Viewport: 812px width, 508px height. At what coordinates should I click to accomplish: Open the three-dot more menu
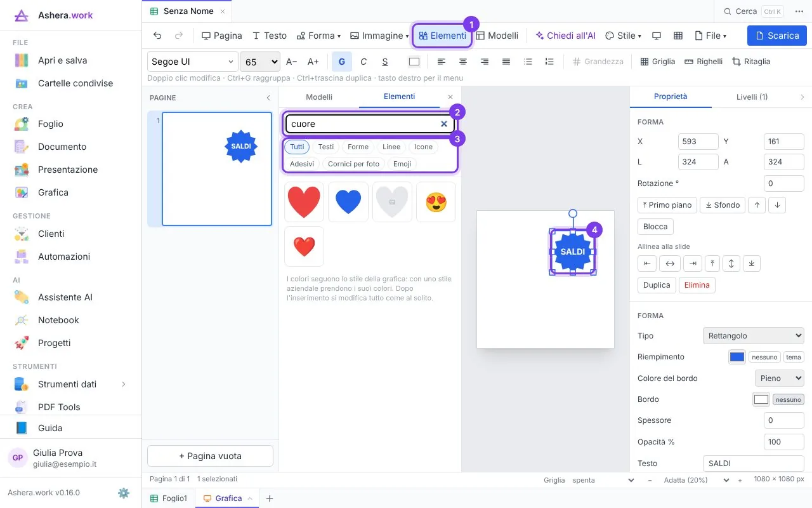pyautogui.click(x=799, y=11)
